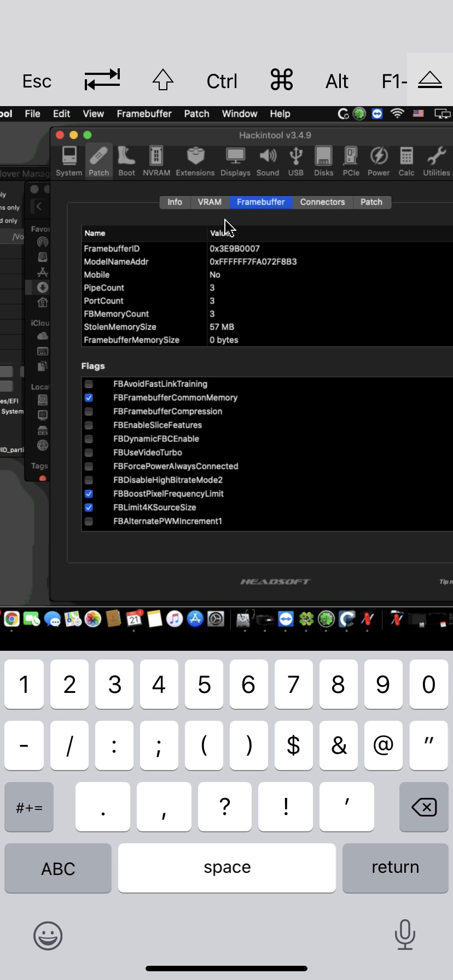Open the Edit menu
Screen dimensions: 453x980
[61, 114]
